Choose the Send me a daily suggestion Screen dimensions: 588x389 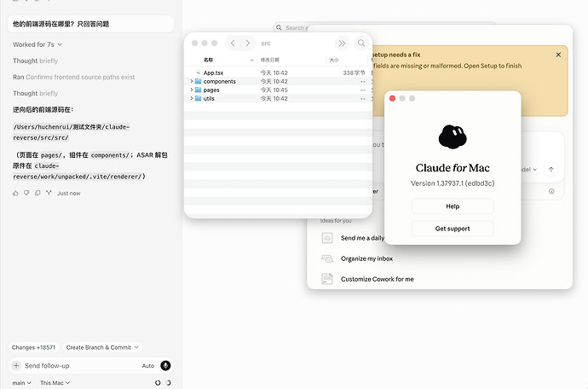click(362, 238)
